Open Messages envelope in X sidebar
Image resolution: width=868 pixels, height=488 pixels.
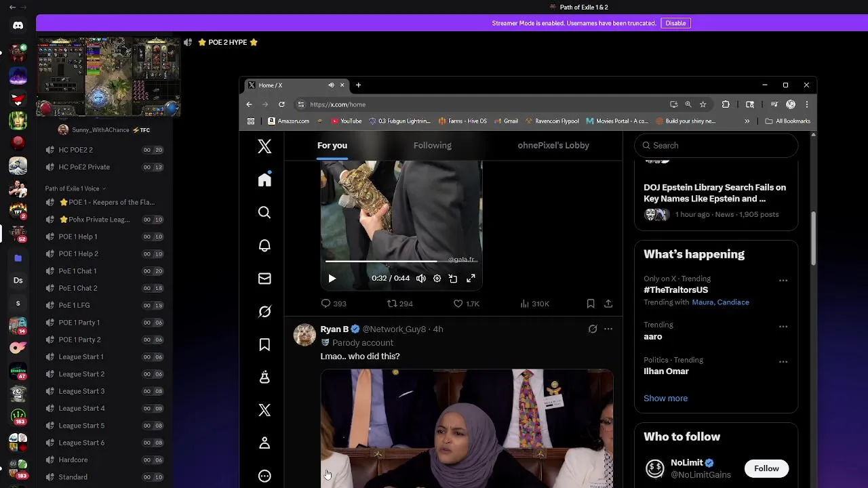click(264, 279)
